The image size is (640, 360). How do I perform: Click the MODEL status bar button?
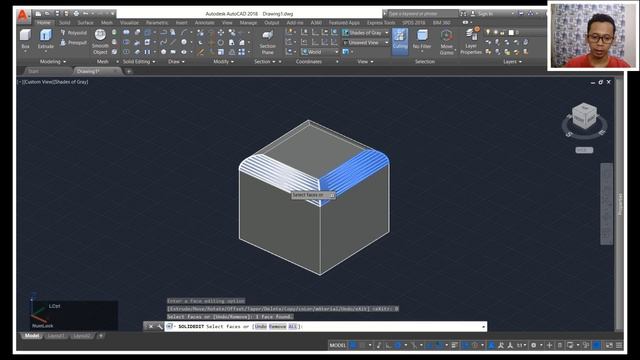tap(338, 345)
